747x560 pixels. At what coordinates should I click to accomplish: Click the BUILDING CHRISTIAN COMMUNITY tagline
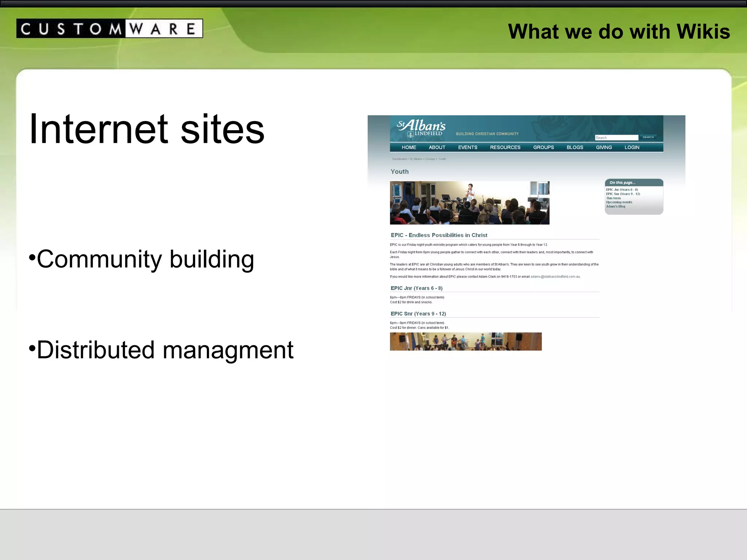[x=487, y=134]
